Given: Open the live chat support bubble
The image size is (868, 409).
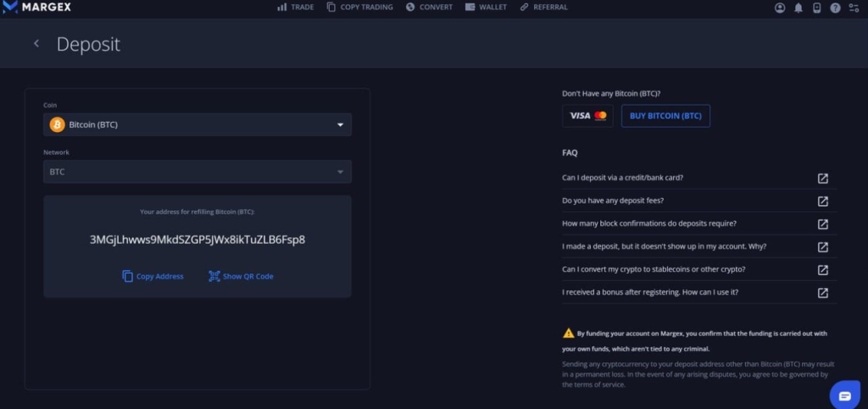Looking at the screenshot, I should coord(844,395).
